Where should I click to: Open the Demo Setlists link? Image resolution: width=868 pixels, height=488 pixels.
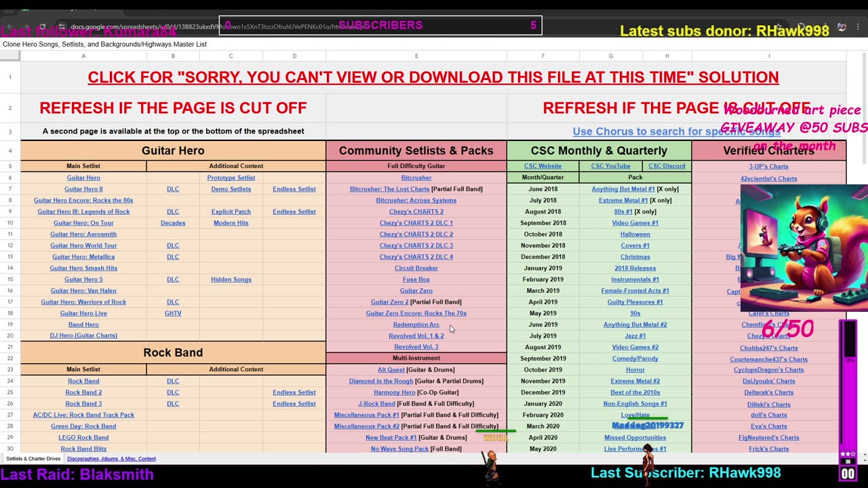tap(231, 189)
